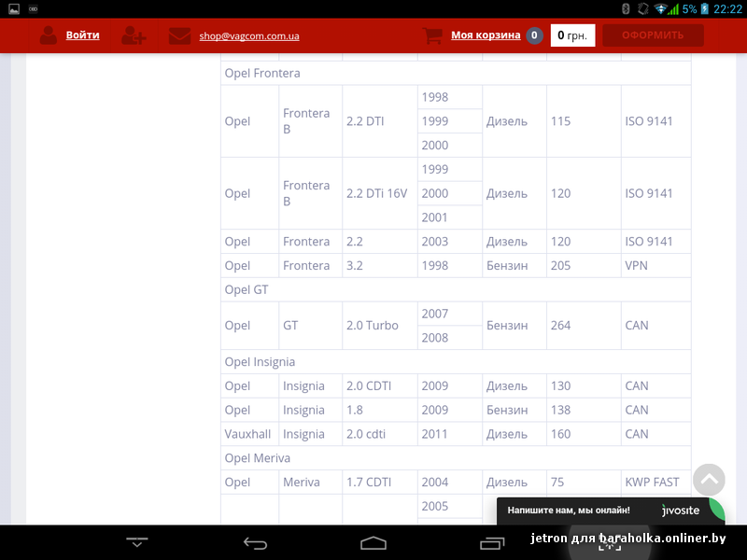Click the user profile login icon
This screenshot has width=747, height=560.
[49, 35]
